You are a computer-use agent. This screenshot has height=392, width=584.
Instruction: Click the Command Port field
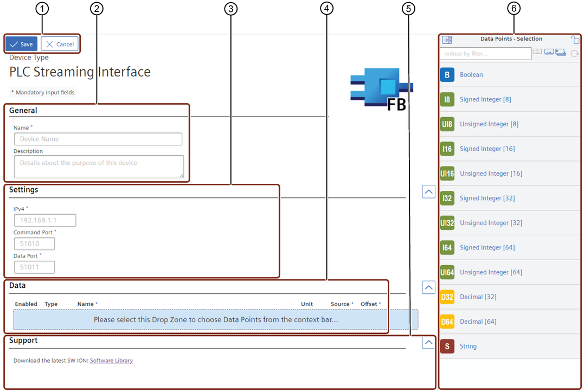click(x=34, y=244)
